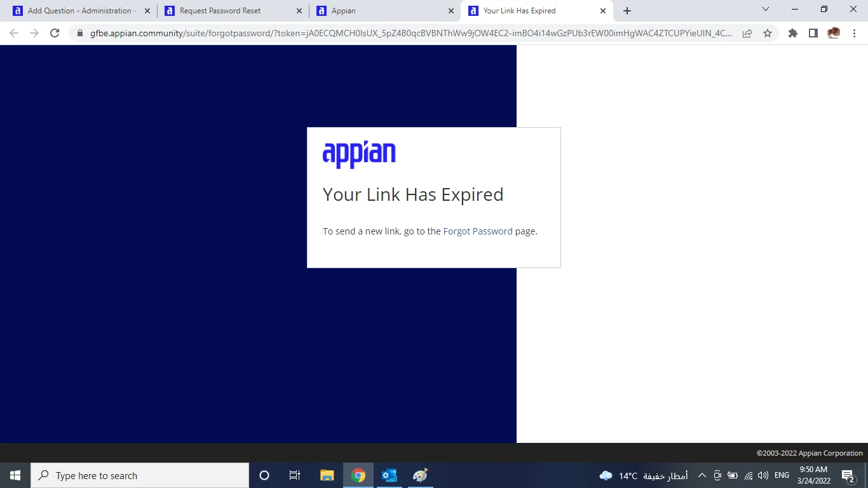868x488 pixels.
Task: Open the Forgot Password link
Action: point(478,231)
